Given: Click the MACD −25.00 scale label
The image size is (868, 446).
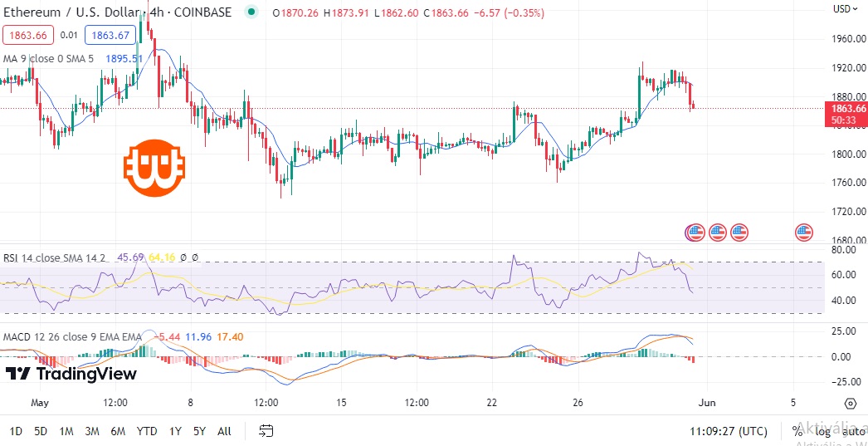Looking at the screenshot, I should click(x=847, y=382).
